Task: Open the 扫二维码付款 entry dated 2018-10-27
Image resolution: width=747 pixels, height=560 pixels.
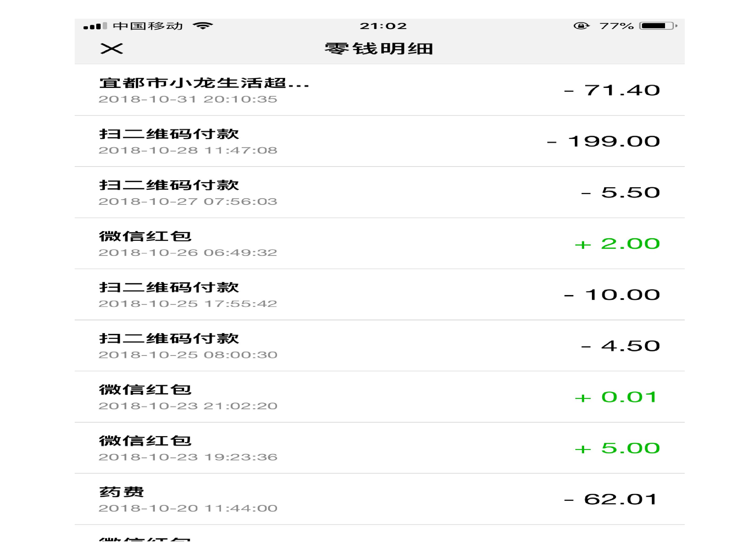Action: pos(379,192)
